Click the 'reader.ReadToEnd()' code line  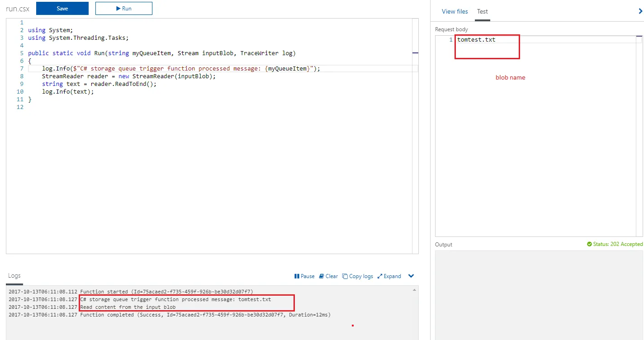tap(99, 84)
